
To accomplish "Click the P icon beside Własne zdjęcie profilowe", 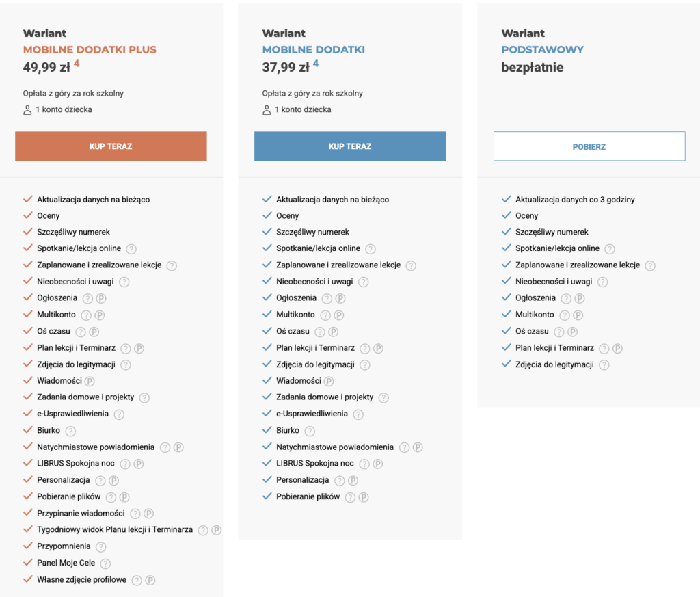I will click(150, 581).
